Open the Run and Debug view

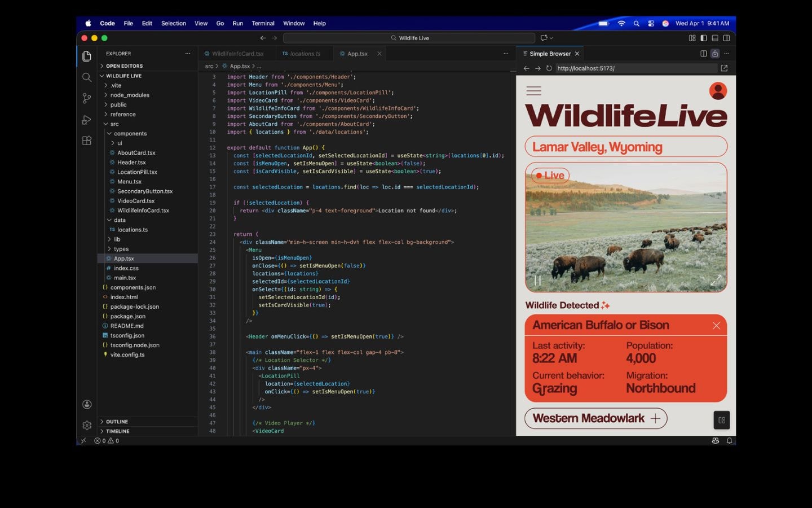87,119
